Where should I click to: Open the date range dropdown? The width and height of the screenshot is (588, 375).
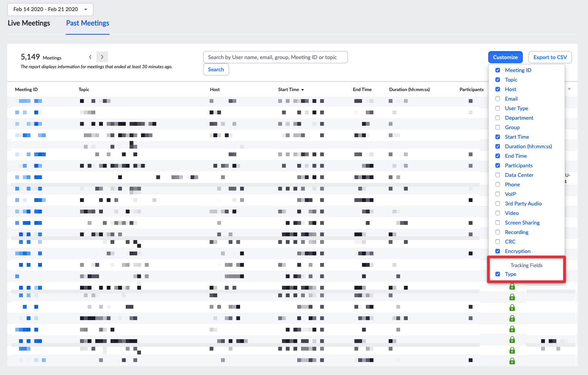click(50, 9)
